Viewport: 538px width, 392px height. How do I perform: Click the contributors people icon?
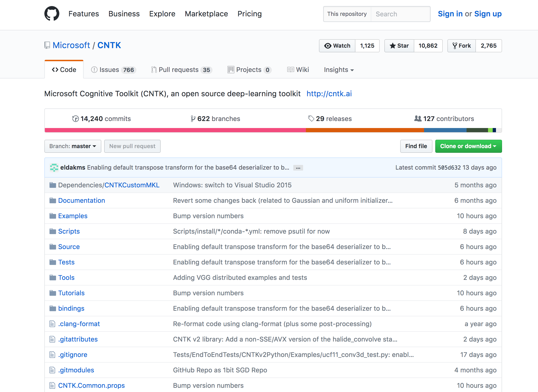pyautogui.click(x=418, y=118)
